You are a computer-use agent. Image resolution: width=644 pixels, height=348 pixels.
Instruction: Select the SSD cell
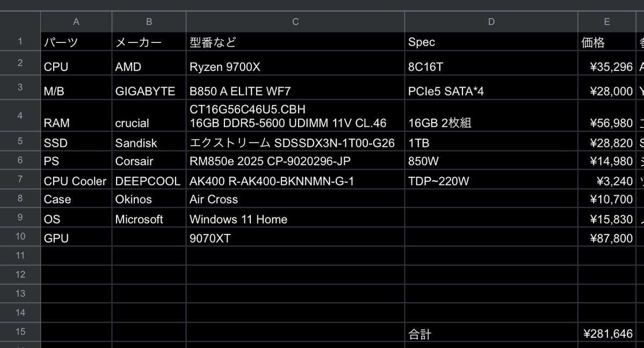(x=76, y=141)
